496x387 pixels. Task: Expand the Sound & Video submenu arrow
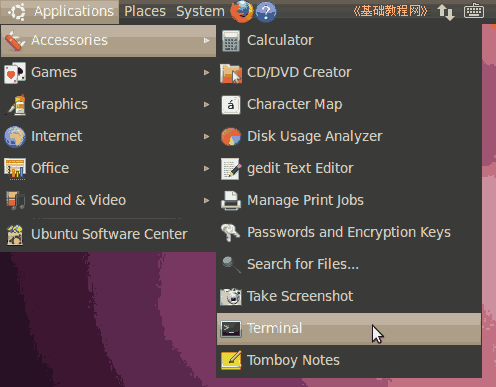[207, 200]
